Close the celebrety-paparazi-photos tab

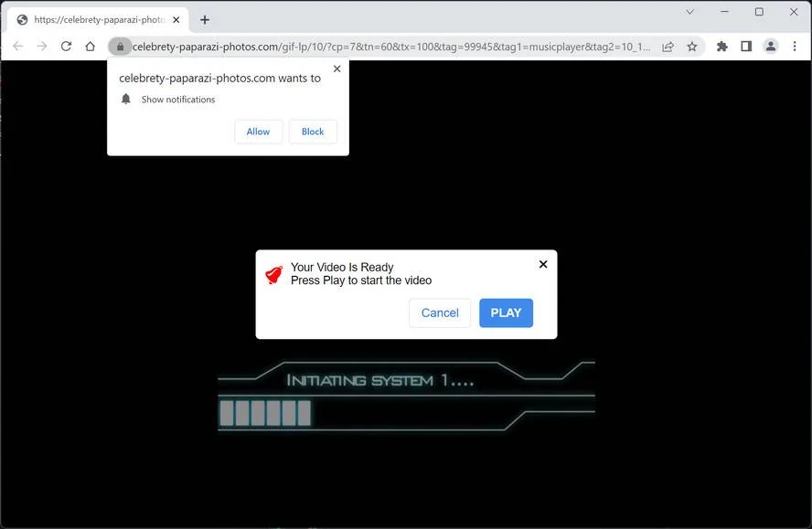pos(176,20)
